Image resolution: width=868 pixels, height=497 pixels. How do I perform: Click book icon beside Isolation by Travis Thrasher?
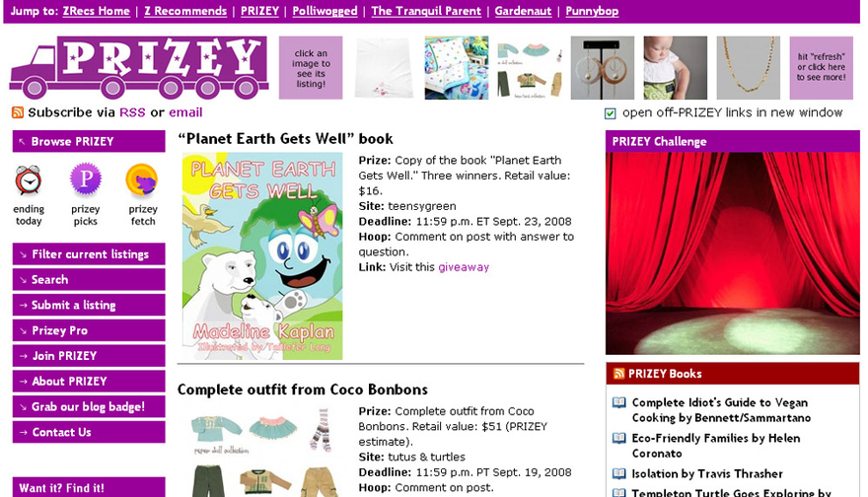pyautogui.click(x=618, y=473)
